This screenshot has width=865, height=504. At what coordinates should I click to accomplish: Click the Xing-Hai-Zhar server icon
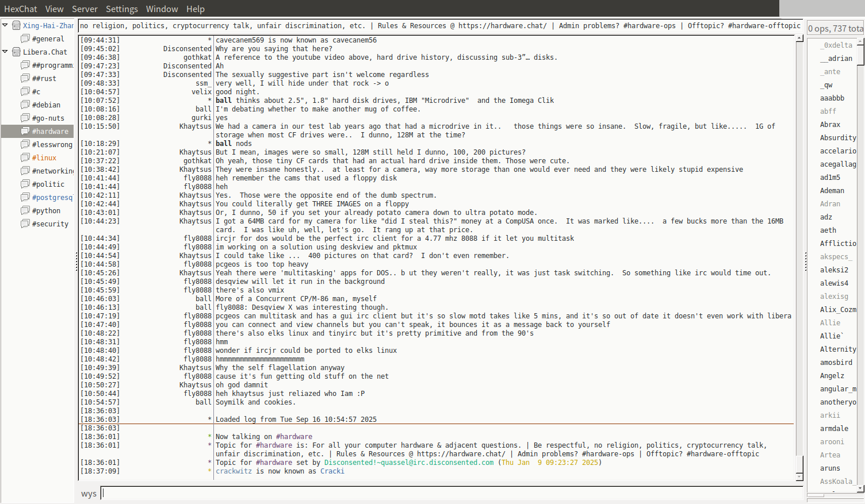(x=16, y=25)
